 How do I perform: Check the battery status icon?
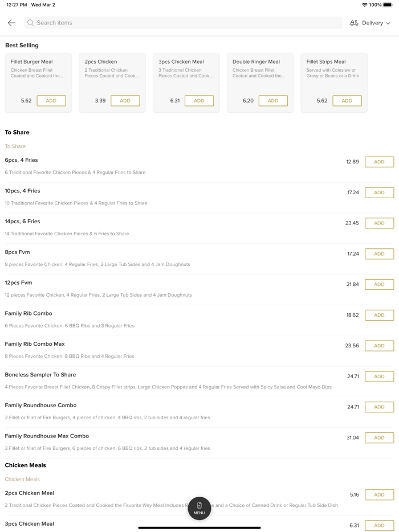pos(388,5)
